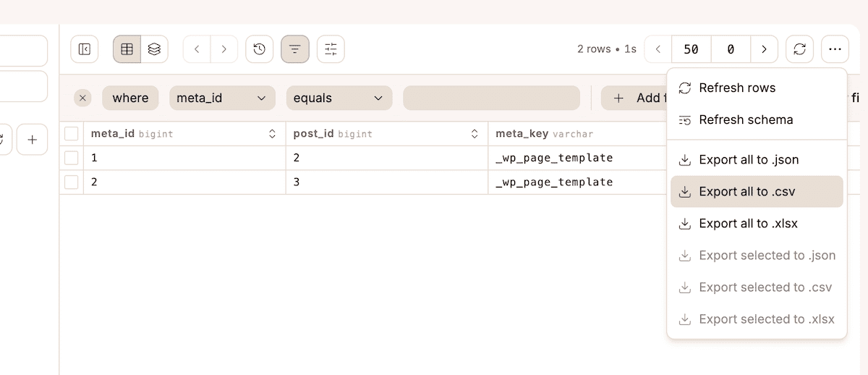Toggle the select-all rows checkbox
This screenshot has width=868, height=375.
pos(72,134)
